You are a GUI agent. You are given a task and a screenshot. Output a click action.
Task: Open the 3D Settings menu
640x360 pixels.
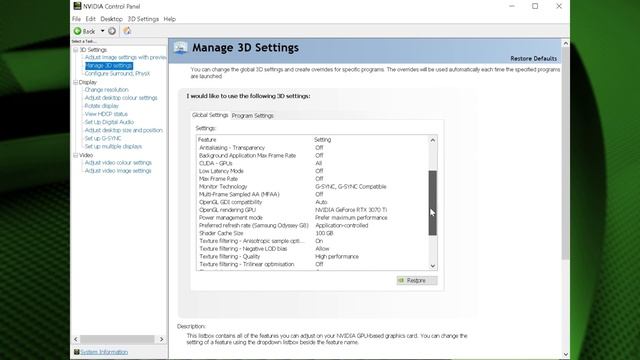143,19
